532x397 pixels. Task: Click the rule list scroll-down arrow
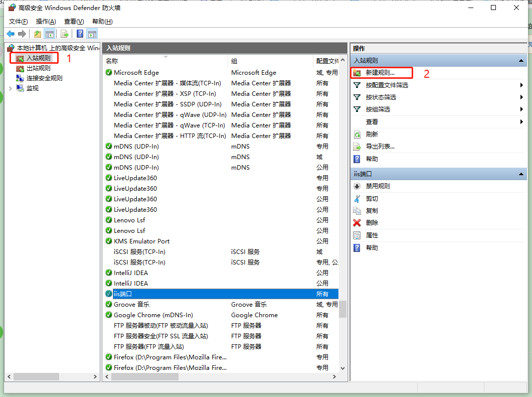[342, 368]
